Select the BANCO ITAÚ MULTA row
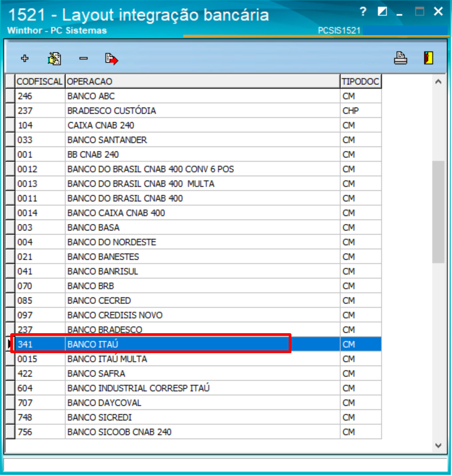Image resolution: width=452 pixels, height=476 pixels. (193, 359)
